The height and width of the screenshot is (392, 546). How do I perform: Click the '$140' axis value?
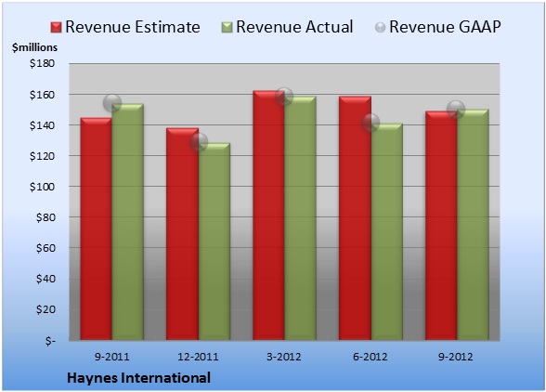click(43, 125)
